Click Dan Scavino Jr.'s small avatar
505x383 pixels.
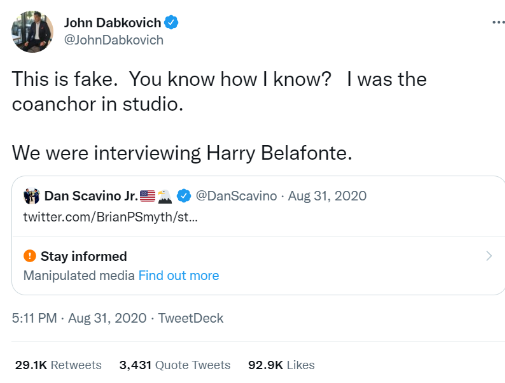[x=32, y=196]
